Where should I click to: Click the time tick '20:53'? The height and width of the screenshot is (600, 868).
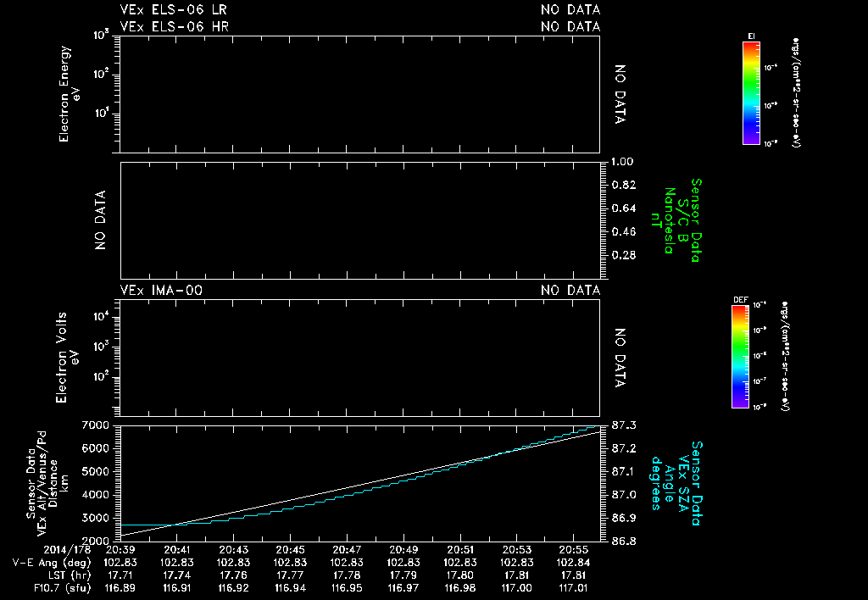click(x=516, y=550)
